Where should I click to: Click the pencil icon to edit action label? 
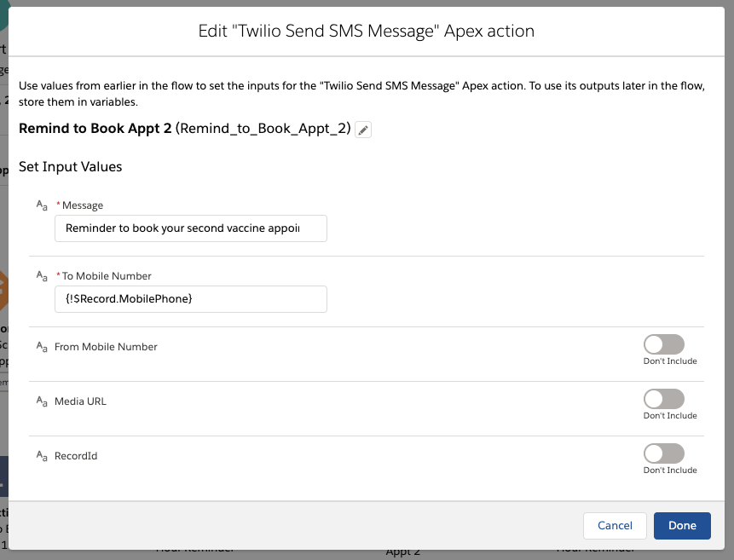363,130
